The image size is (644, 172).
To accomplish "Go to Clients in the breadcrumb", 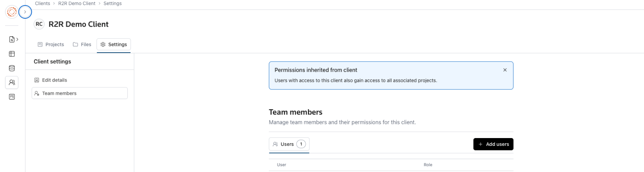I will click(x=42, y=4).
